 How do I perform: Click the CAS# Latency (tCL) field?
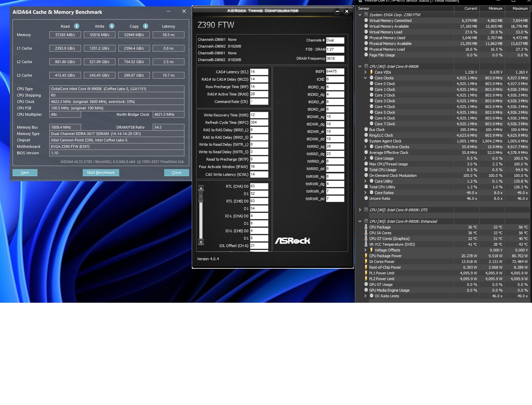coord(259,72)
